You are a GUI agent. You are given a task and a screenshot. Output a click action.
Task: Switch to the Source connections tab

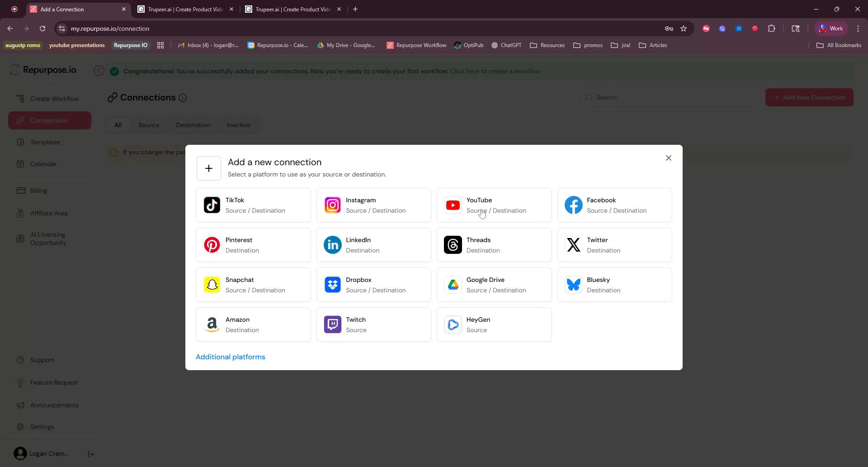[149, 125]
